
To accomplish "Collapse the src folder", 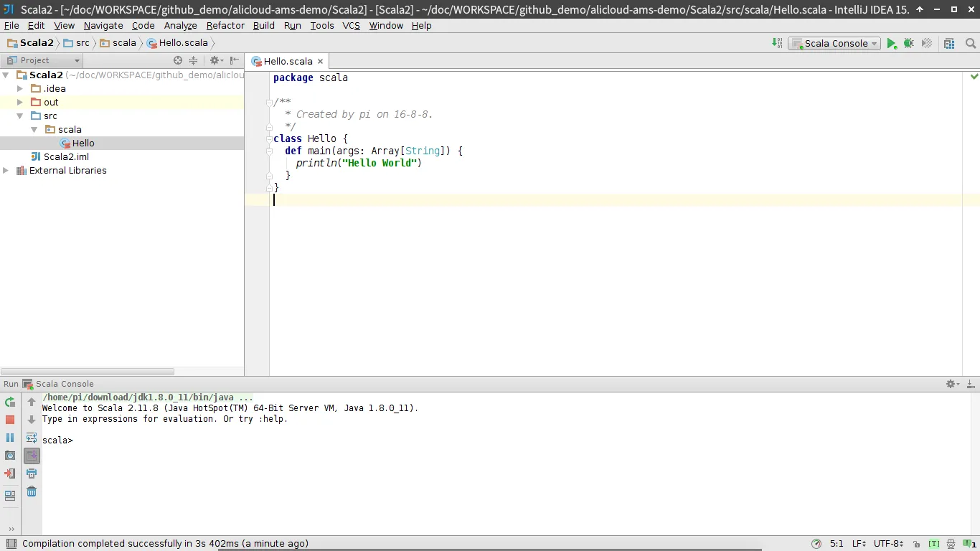I will pos(20,116).
